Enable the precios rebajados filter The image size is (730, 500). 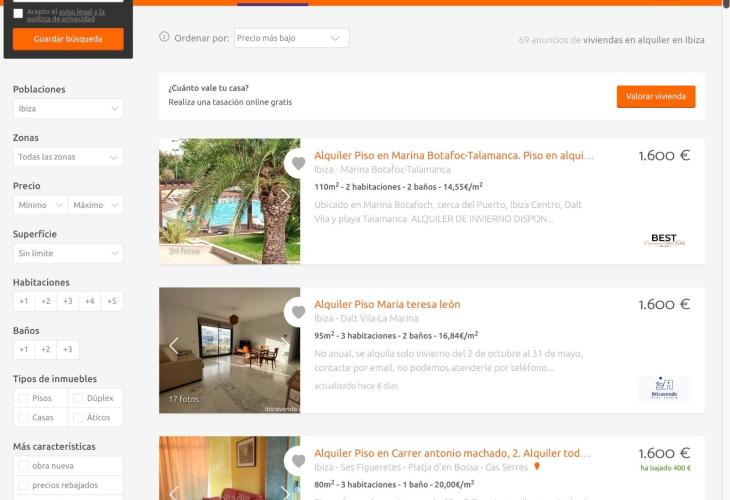coord(23,485)
